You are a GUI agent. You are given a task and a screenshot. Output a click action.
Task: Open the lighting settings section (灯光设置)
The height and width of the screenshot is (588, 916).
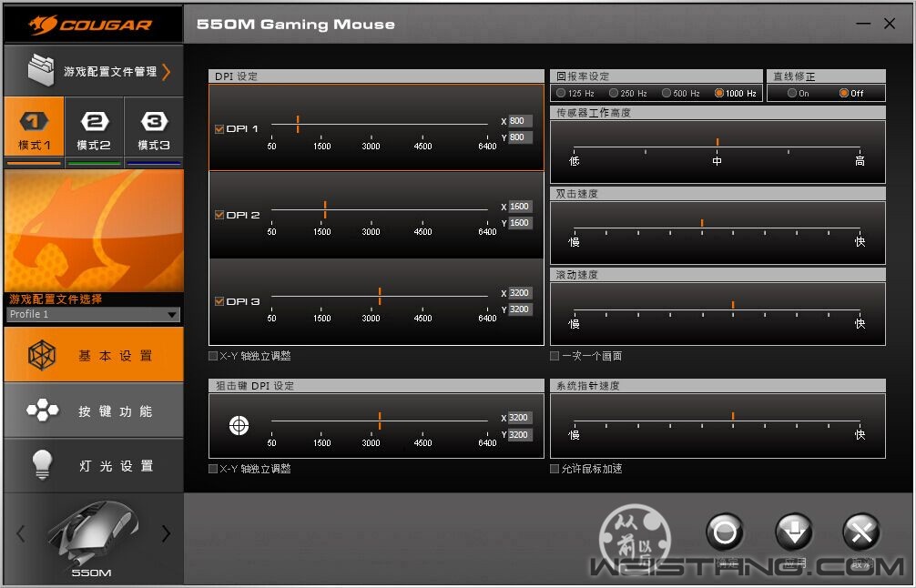coord(94,465)
